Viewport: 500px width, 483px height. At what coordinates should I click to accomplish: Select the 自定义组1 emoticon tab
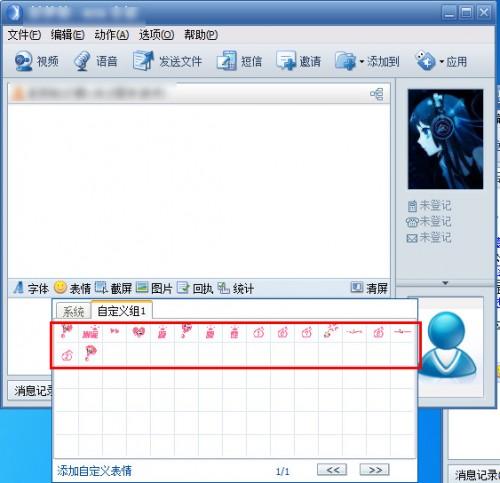pyautogui.click(x=122, y=311)
